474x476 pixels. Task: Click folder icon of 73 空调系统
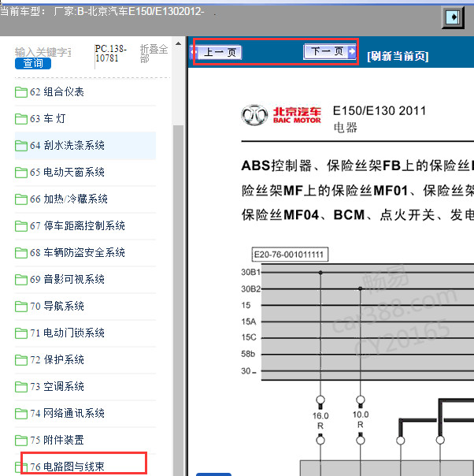point(21,387)
